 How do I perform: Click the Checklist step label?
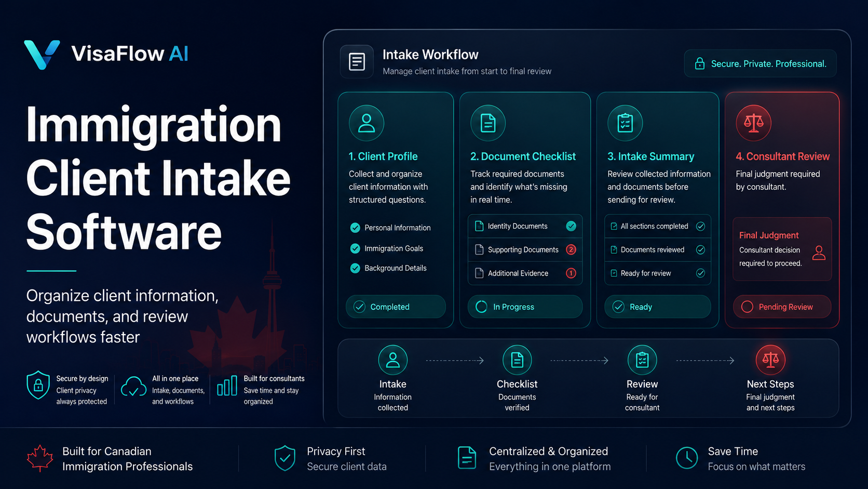[x=517, y=384]
